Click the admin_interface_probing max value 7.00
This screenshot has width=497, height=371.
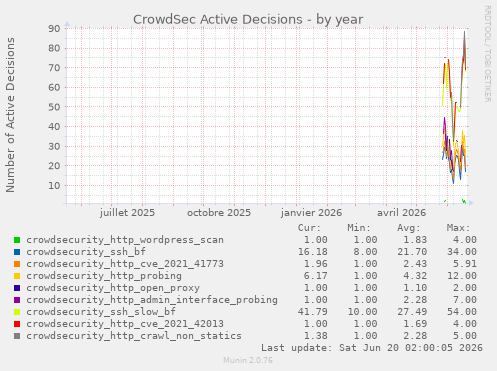[465, 300]
